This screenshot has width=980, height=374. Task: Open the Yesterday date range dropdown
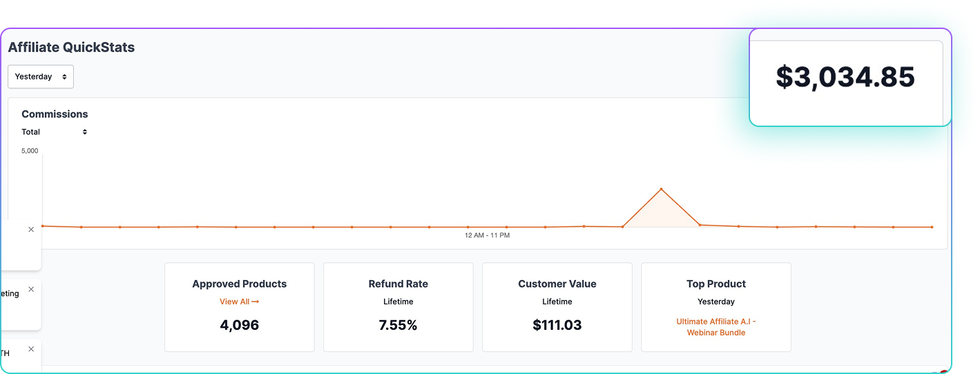[x=41, y=77]
